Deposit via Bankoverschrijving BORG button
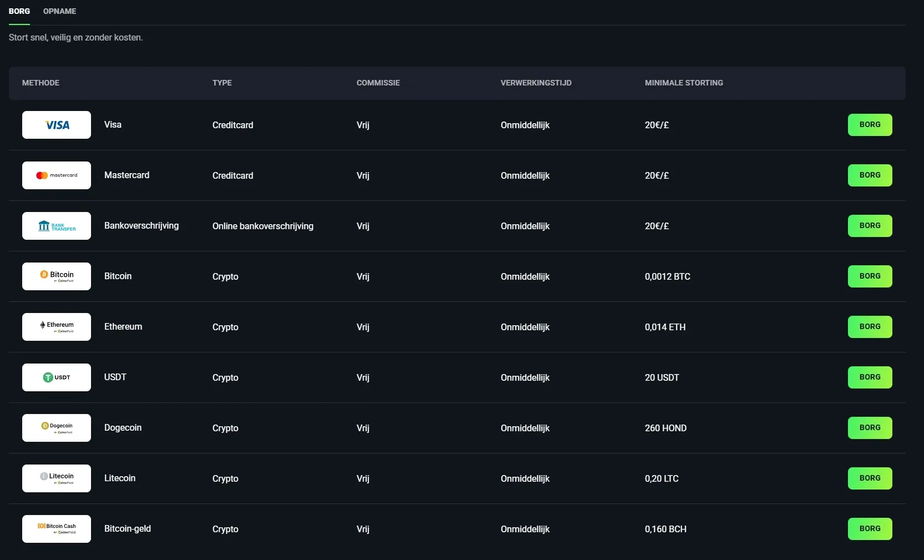This screenshot has height=560, width=924. [870, 226]
